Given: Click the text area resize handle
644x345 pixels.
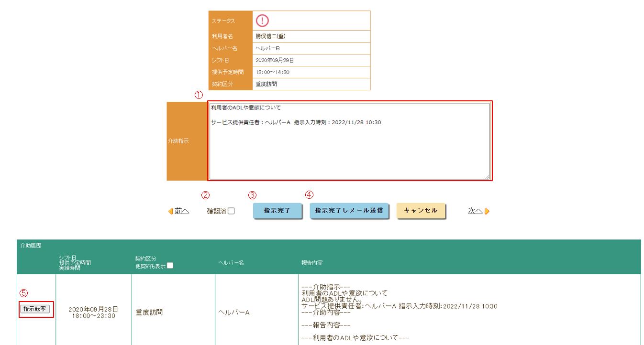Looking at the screenshot, I should point(488,177).
